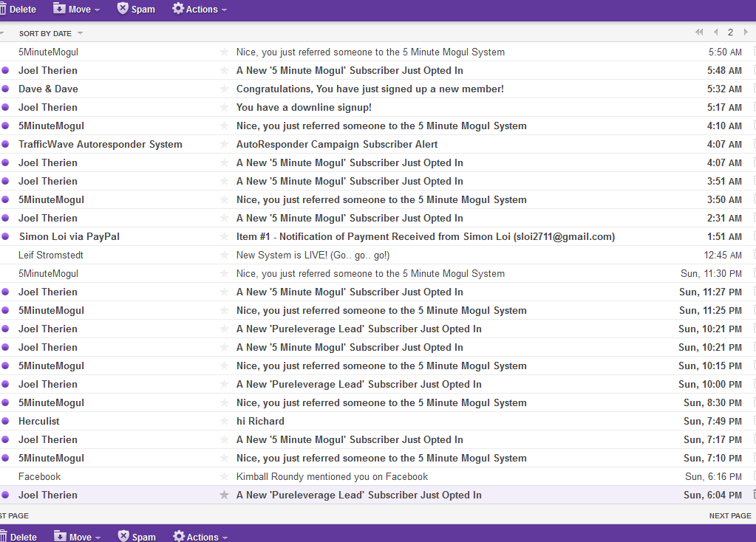Toggle unread dot on Sun 11:25 PM 5MinuteMogul email
Image resolution: width=756 pixels, height=542 pixels.
[5, 310]
